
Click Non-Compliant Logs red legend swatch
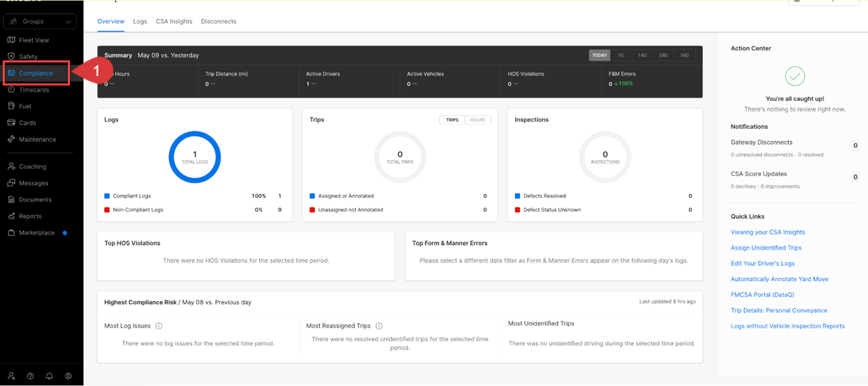point(107,210)
